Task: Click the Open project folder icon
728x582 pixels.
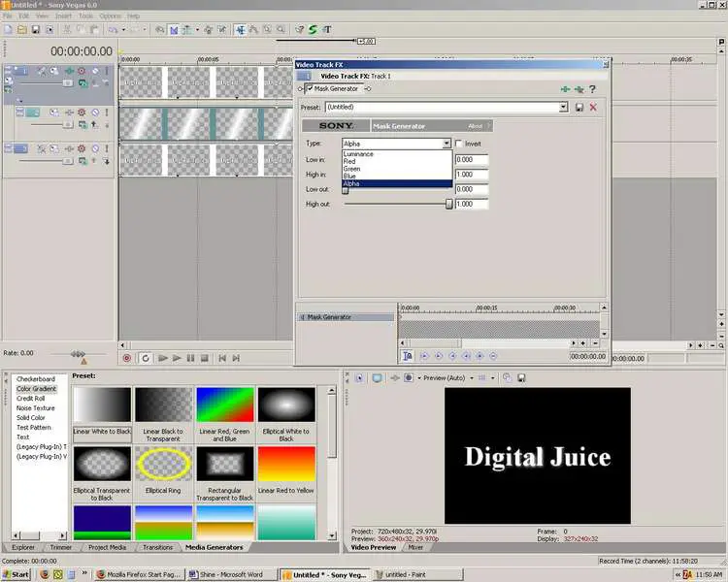Action: point(21,30)
